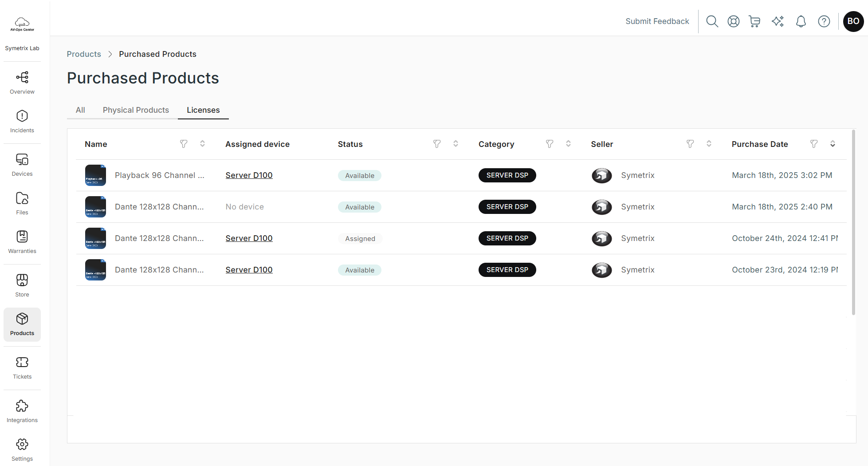Sort by the Status column arrows
This screenshot has height=466, width=868.
click(456, 144)
